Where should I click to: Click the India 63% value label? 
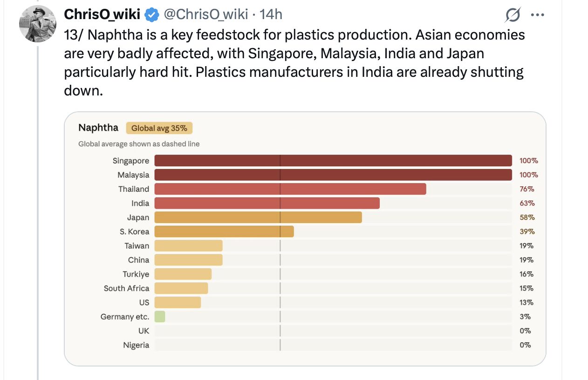[x=527, y=204]
